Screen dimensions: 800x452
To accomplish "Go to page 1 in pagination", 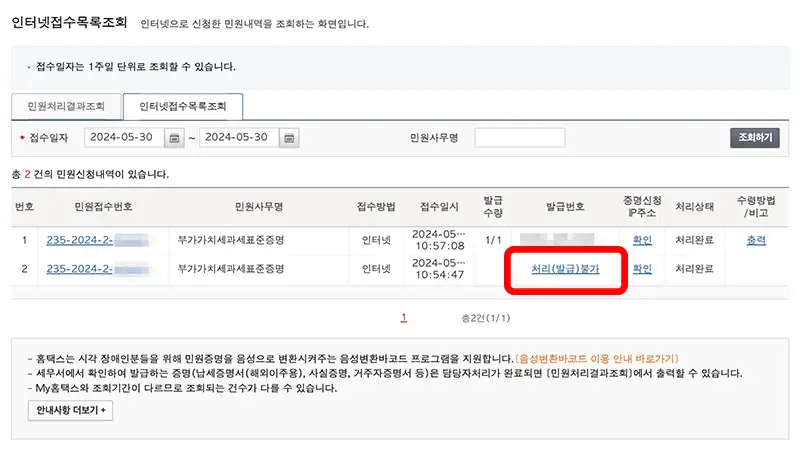I will (x=404, y=318).
